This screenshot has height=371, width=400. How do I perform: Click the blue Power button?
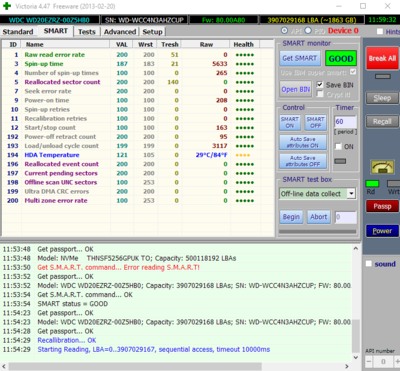click(382, 231)
